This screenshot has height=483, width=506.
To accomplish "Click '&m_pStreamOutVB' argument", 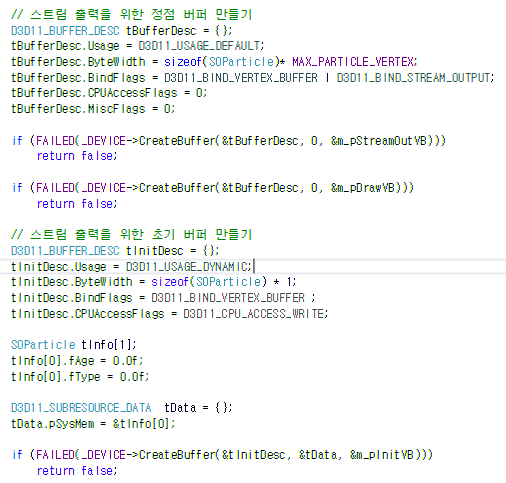I will point(379,141).
